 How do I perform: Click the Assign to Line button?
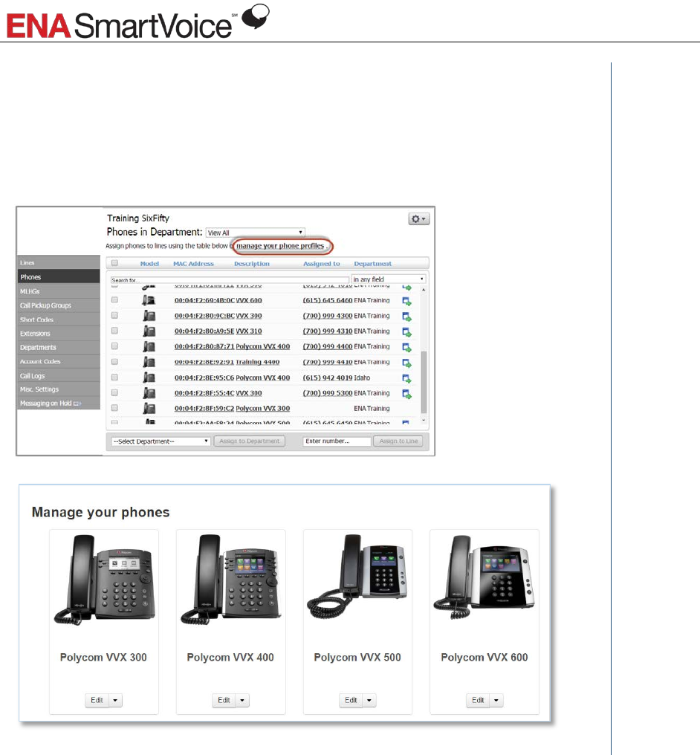[x=398, y=441]
